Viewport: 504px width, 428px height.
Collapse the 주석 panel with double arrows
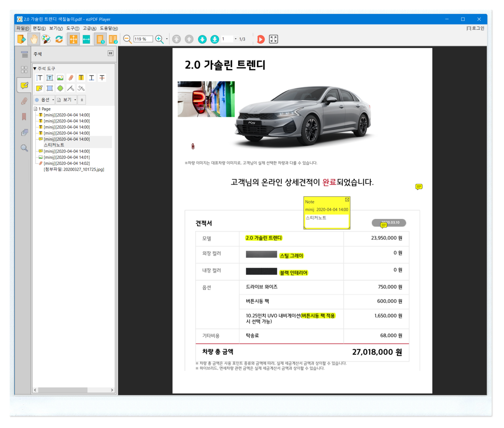click(x=111, y=53)
